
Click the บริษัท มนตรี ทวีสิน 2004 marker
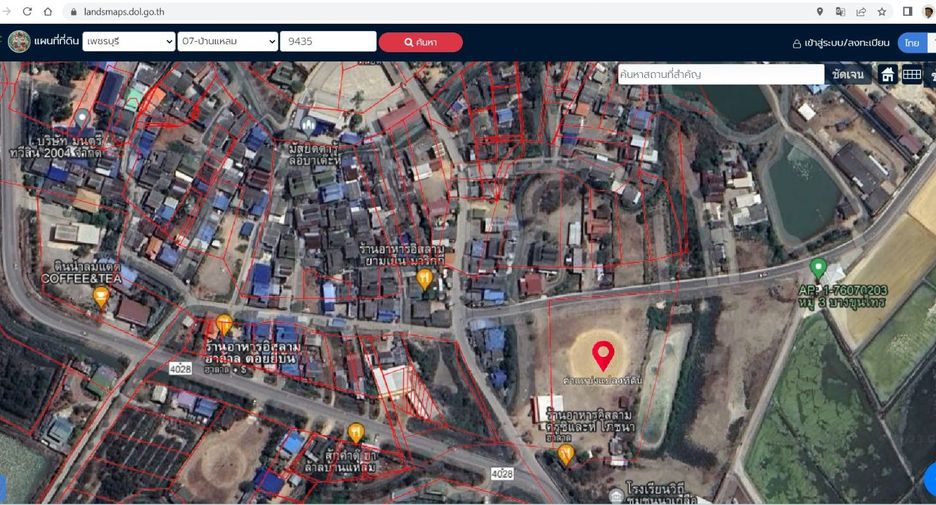[82, 118]
